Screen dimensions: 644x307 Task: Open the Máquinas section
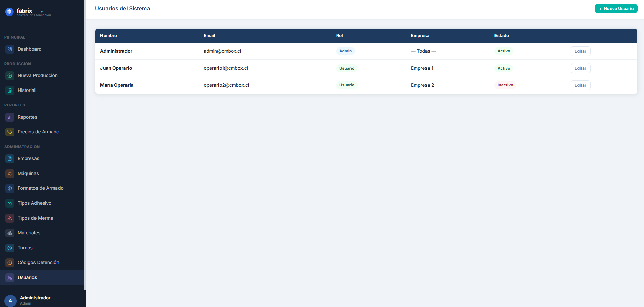(x=42, y=174)
